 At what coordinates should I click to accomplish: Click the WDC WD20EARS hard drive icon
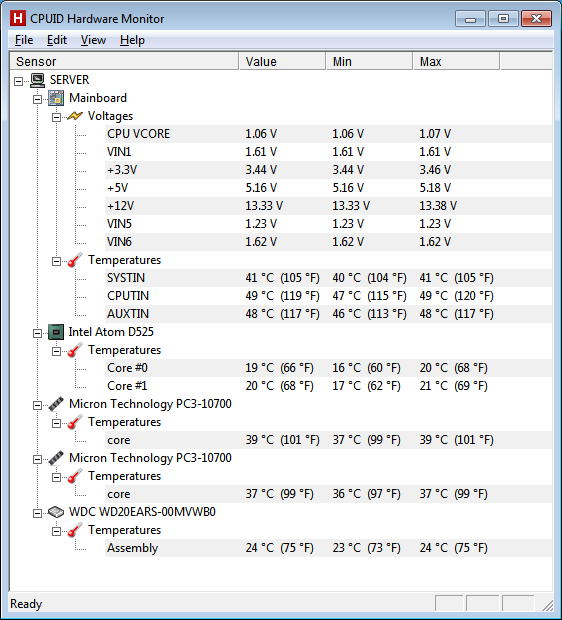[56, 512]
